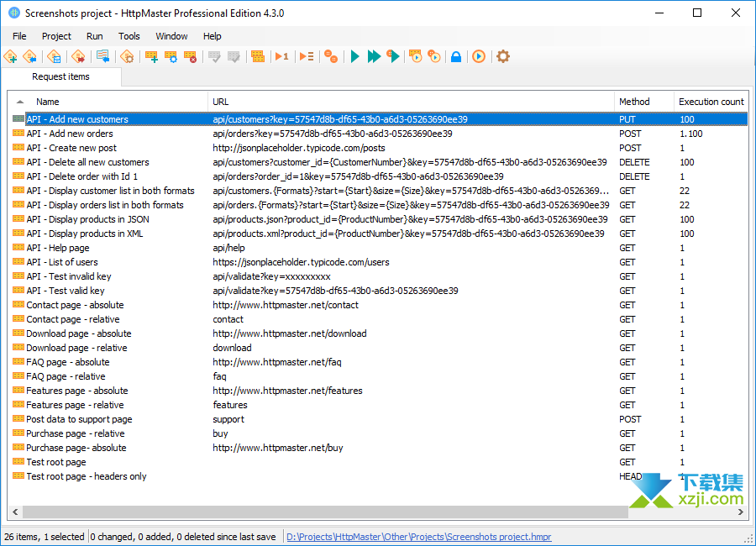Image resolution: width=756 pixels, height=546 pixels.
Task: Click the double teal play icon
Action: pyautogui.click(x=374, y=56)
